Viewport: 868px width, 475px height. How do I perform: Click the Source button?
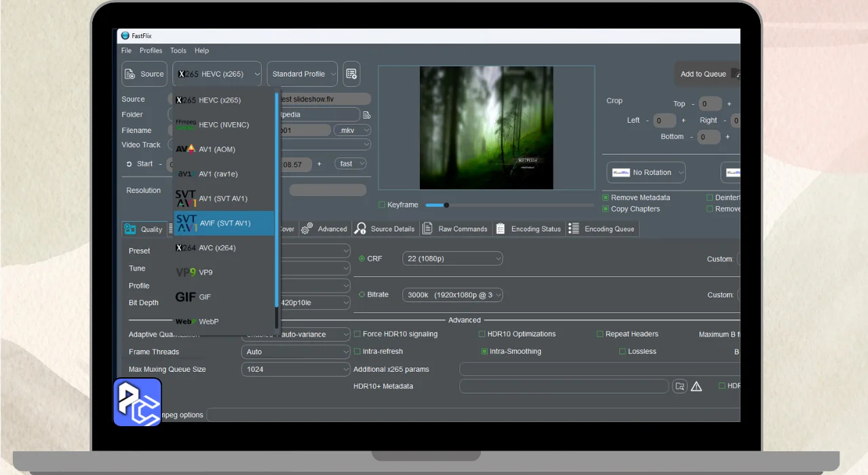(144, 74)
